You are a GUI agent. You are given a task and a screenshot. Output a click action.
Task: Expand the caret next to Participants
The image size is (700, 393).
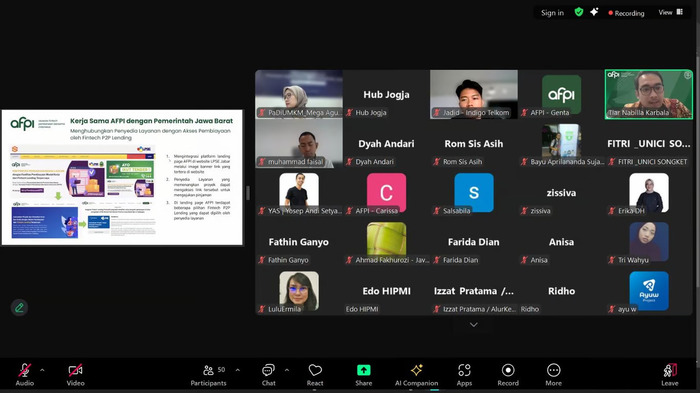[238, 370]
